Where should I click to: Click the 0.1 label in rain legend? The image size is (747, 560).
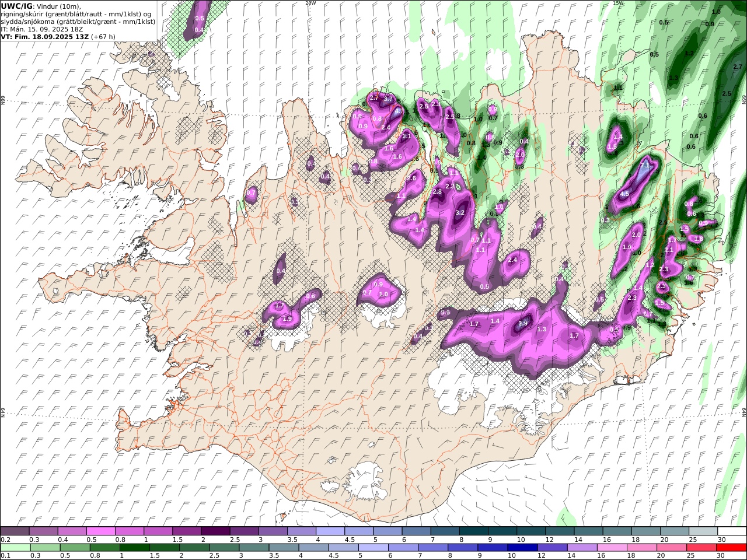(5, 556)
